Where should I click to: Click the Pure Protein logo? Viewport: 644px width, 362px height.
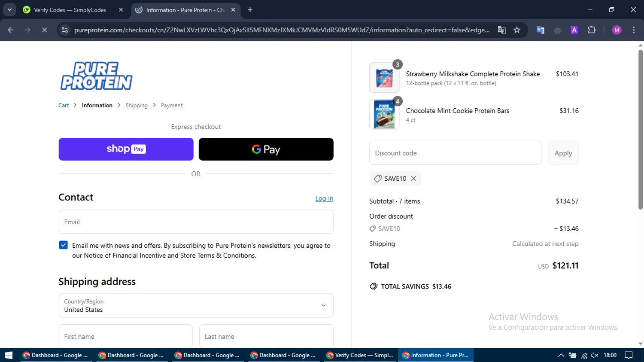(x=96, y=76)
